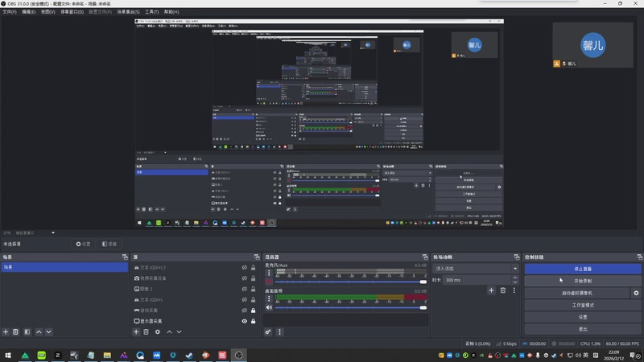
Task: Remove scene transition with trash icon
Action: click(x=503, y=290)
